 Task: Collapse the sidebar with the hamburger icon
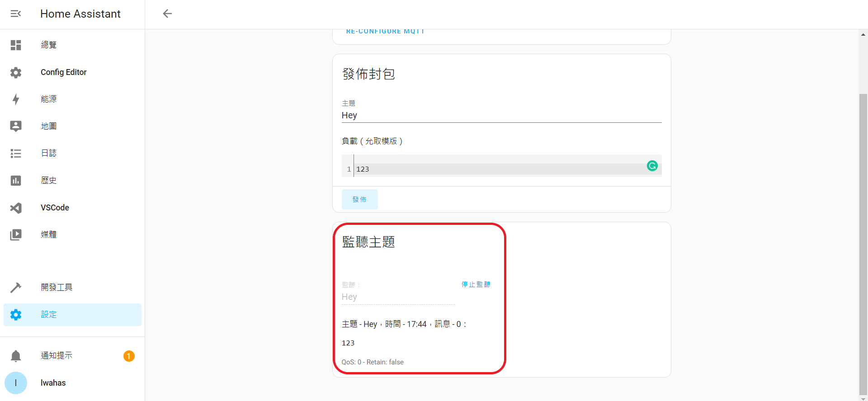(16, 14)
